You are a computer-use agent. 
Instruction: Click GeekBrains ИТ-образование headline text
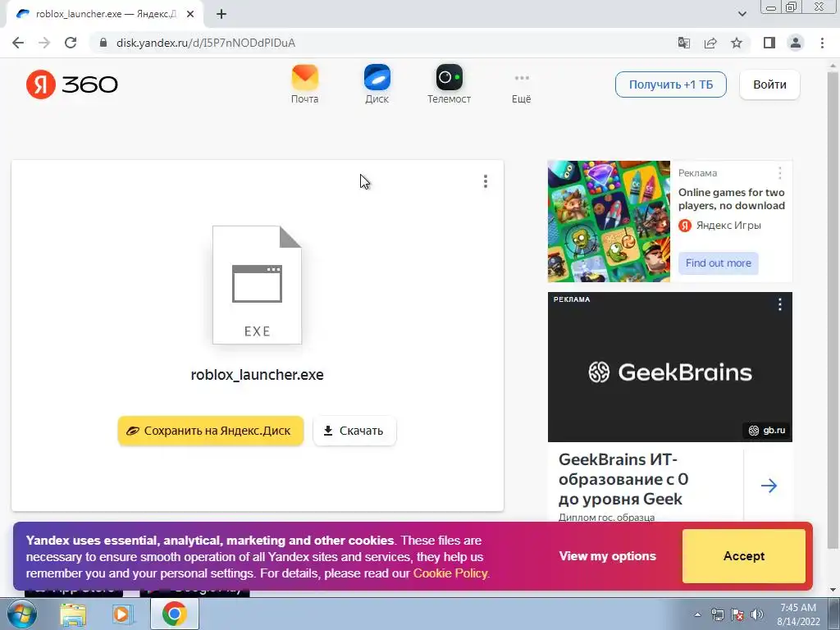pos(623,479)
